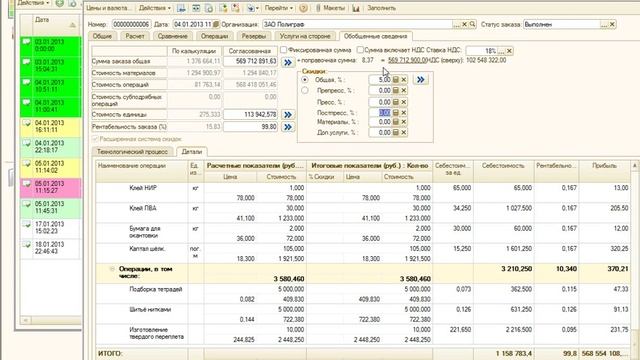Switch to the Услуги на стороне tab
This screenshot has height=360, width=640.
[x=305, y=36]
